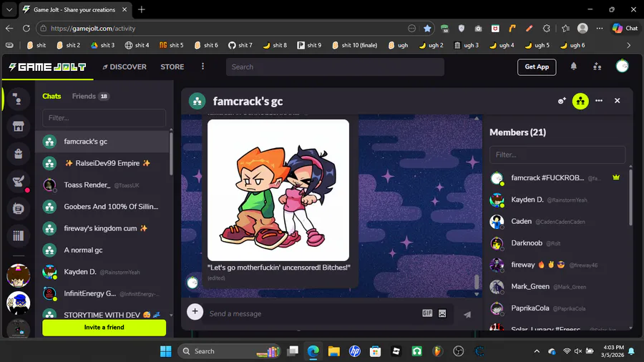Open the user avatar menu in Game Jolt header
This screenshot has height=362, width=644.
pyautogui.click(x=623, y=66)
